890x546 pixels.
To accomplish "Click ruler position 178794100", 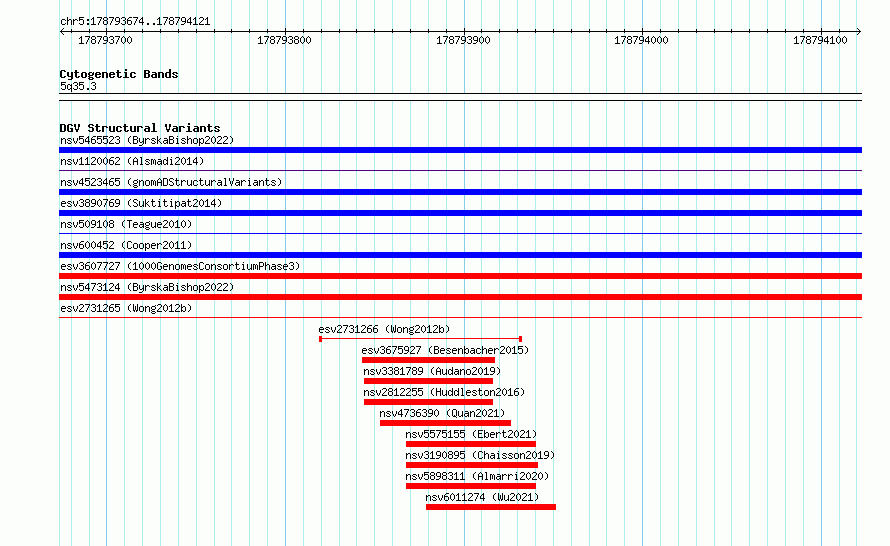I will coord(820,40).
